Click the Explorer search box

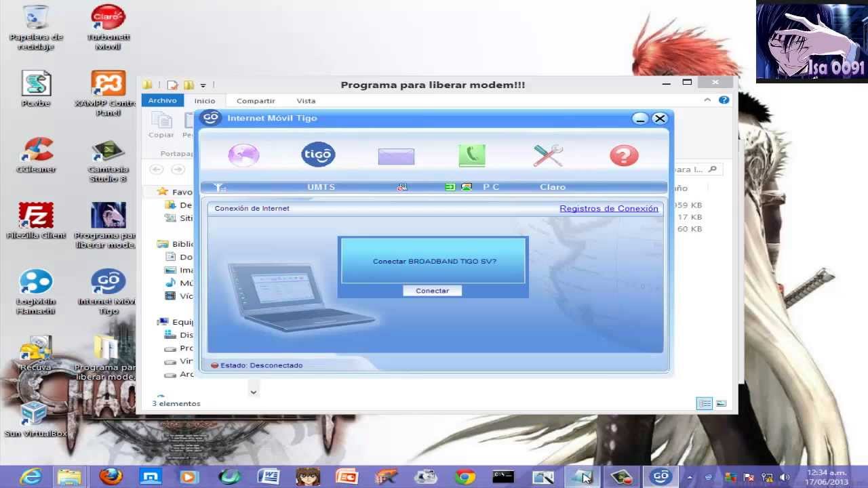click(x=697, y=169)
